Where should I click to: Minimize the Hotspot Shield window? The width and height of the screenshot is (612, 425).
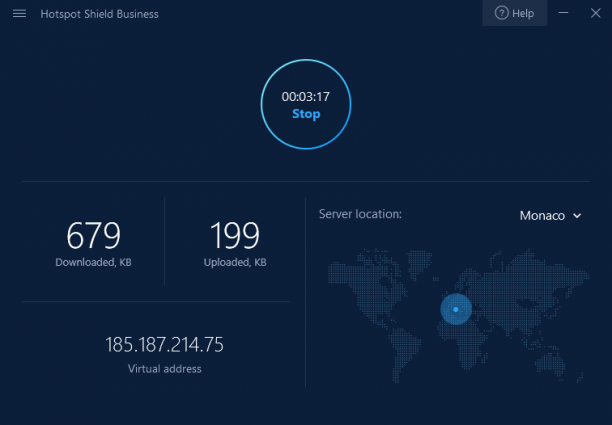tap(563, 13)
